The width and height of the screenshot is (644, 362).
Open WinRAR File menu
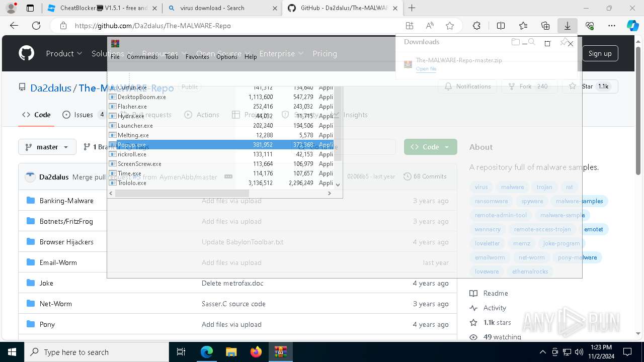pyautogui.click(x=115, y=57)
